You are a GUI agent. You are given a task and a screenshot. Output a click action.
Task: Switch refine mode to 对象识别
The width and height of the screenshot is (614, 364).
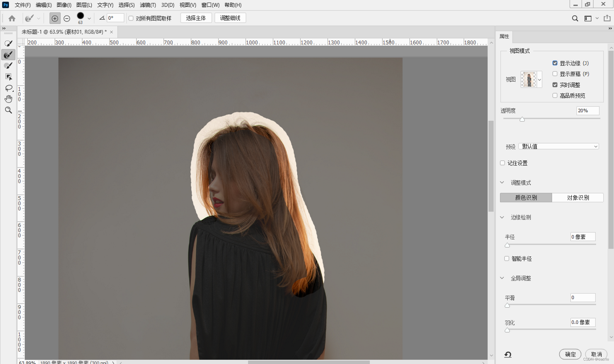pyautogui.click(x=578, y=198)
